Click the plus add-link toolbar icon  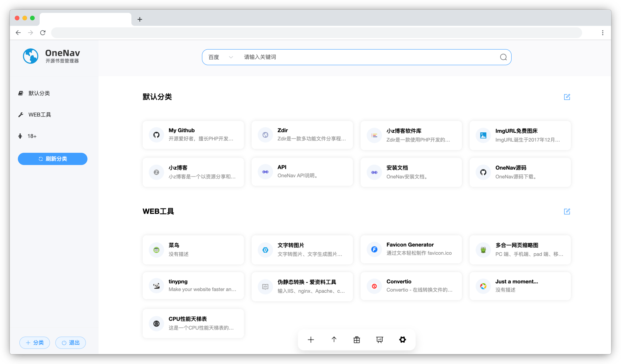pyautogui.click(x=311, y=340)
